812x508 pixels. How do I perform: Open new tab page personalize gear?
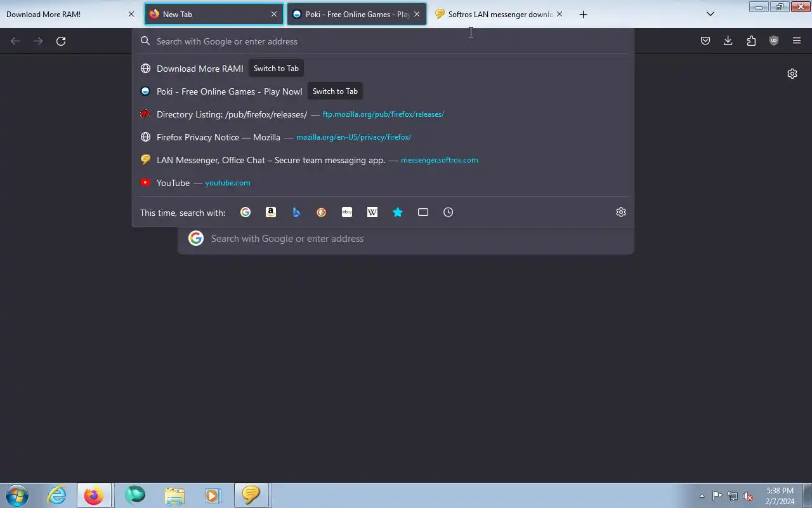[792, 74]
